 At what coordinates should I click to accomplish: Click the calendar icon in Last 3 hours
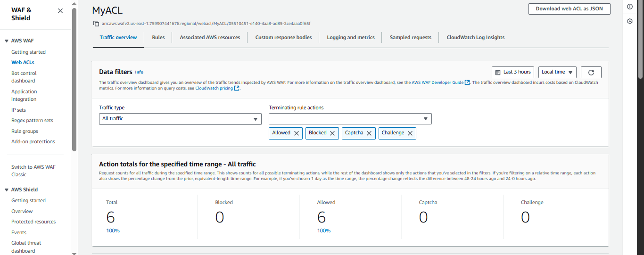(x=498, y=72)
